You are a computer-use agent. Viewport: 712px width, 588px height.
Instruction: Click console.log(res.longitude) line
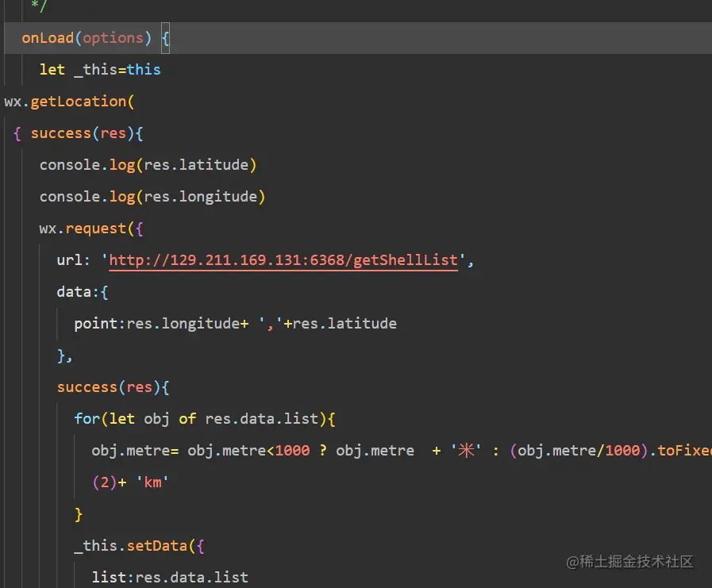click(x=152, y=197)
